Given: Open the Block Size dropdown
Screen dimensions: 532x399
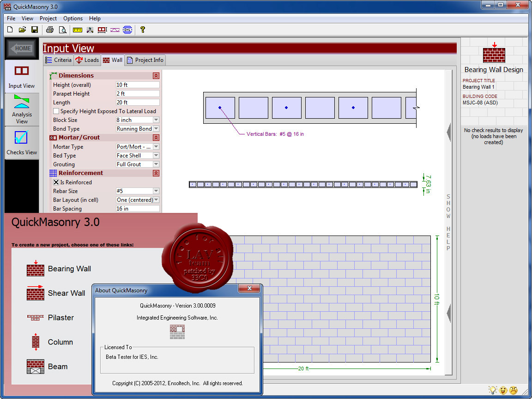Looking at the screenshot, I should pos(156,120).
